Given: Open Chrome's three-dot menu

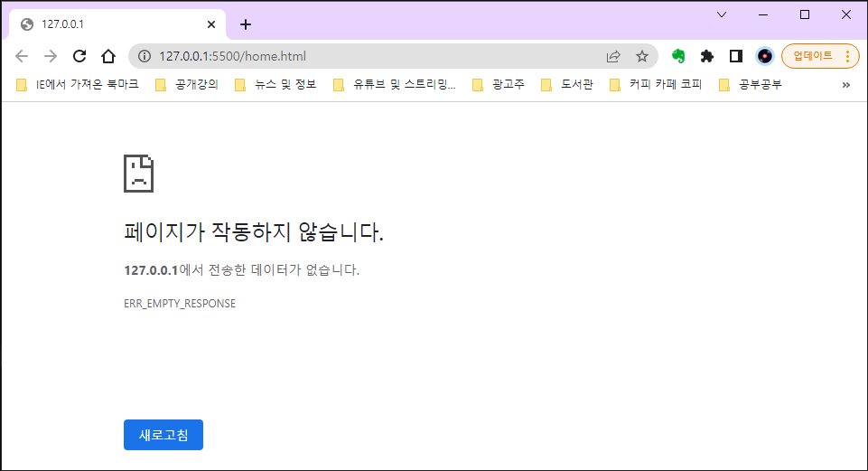Looking at the screenshot, I should [847, 56].
